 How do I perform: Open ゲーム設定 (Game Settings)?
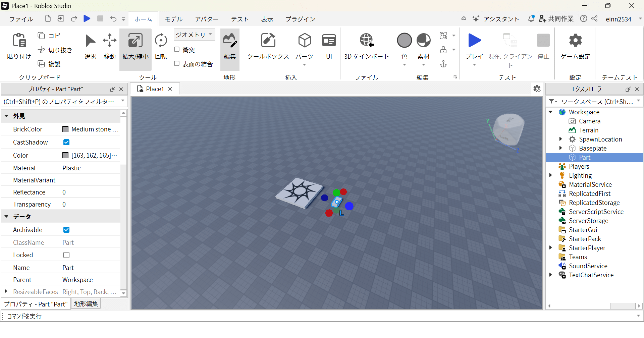(576, 47)
